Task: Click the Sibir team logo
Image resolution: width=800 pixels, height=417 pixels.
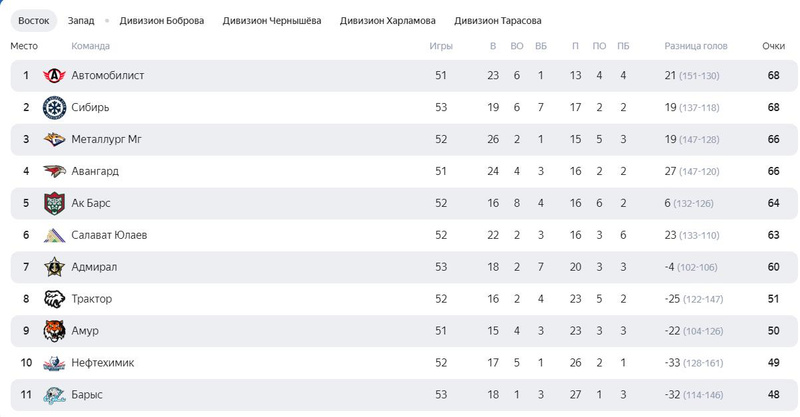Action: point(54,108)
